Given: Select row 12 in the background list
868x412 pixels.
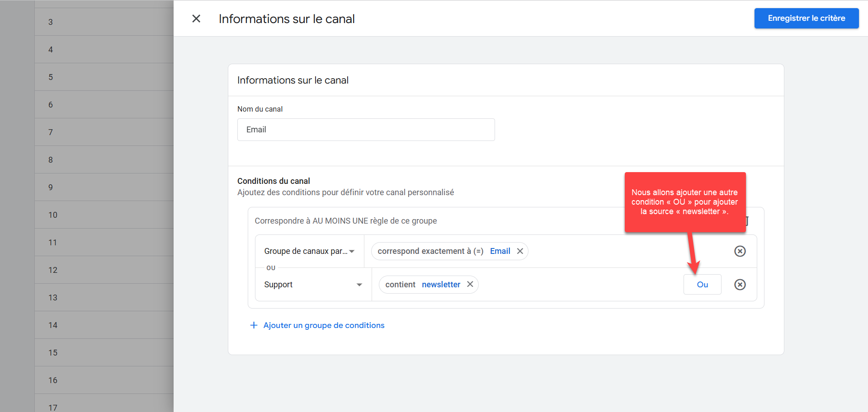Looking at the screenshot, I should (x=104, y=270).
